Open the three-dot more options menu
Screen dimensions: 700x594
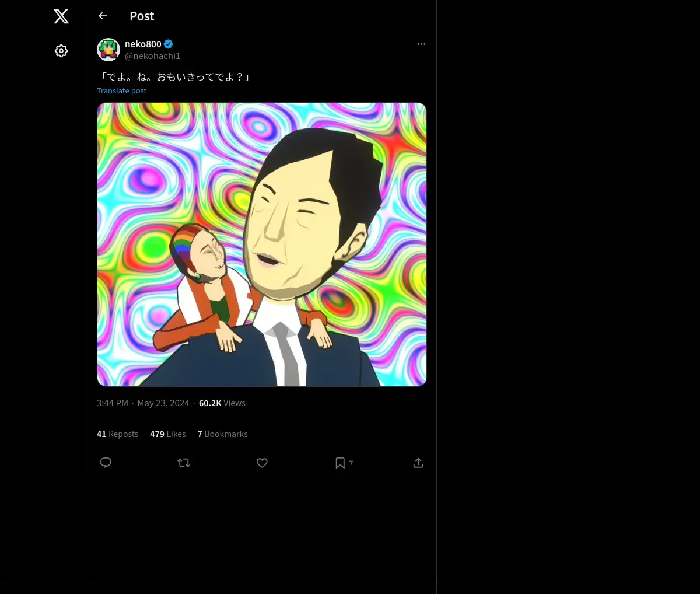421,44
